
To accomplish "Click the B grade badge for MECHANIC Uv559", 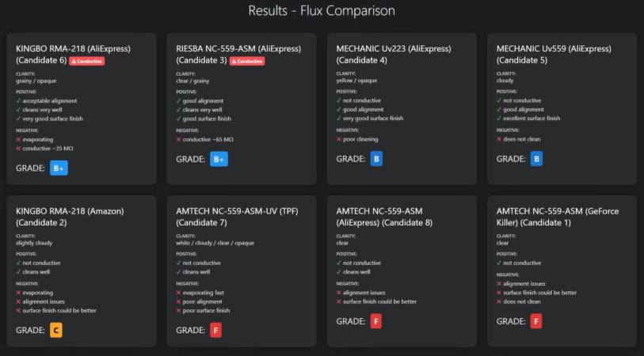I will [537, 159].
